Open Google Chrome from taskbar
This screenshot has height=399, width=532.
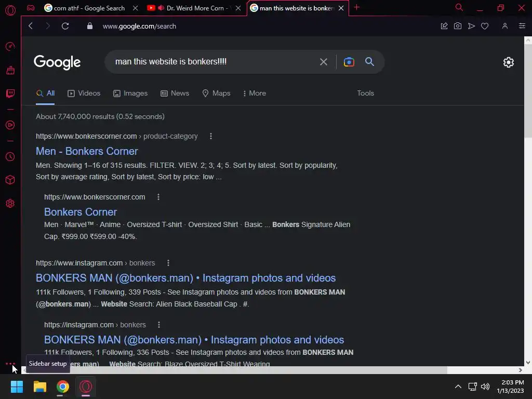pyautogui.click(x=62, y=387)
